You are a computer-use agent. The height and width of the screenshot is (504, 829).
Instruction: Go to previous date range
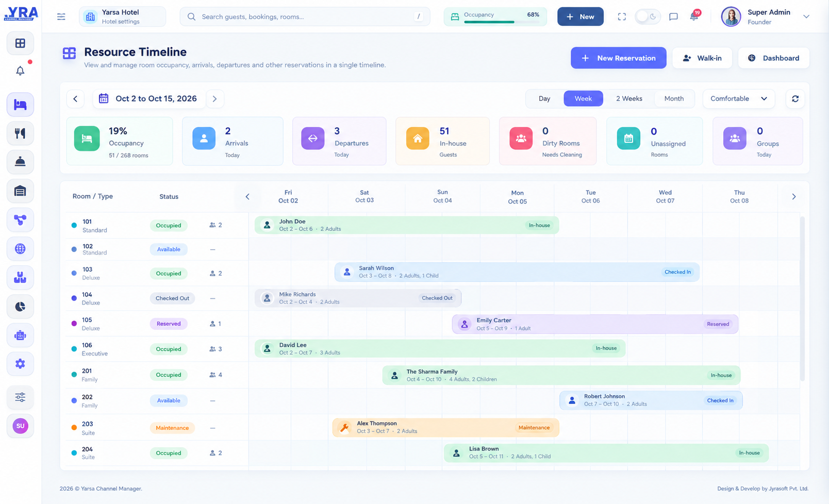(75, 98)
